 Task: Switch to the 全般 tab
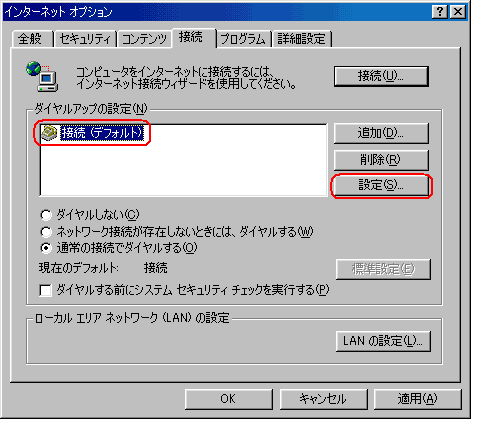point(30,39)
